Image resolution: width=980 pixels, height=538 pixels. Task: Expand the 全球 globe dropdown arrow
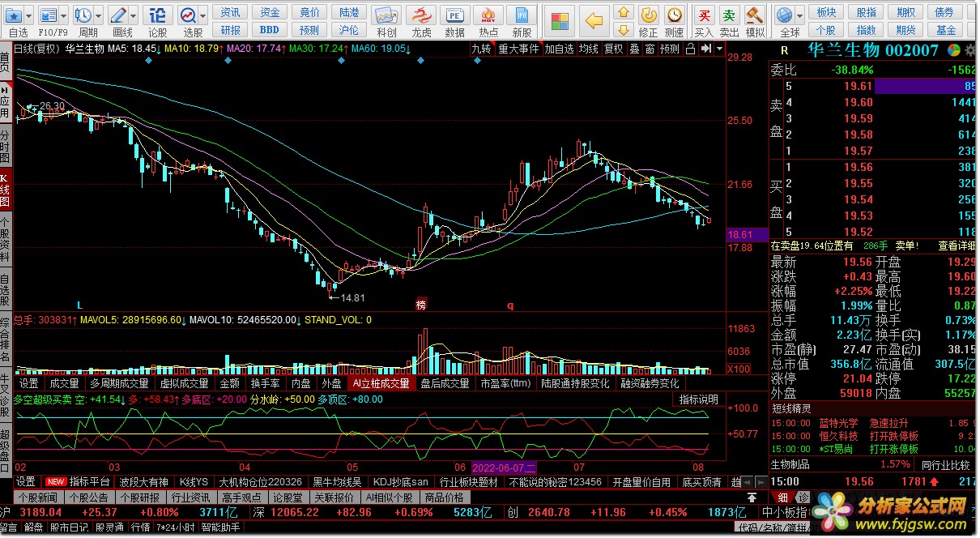[x=798, y=15]
